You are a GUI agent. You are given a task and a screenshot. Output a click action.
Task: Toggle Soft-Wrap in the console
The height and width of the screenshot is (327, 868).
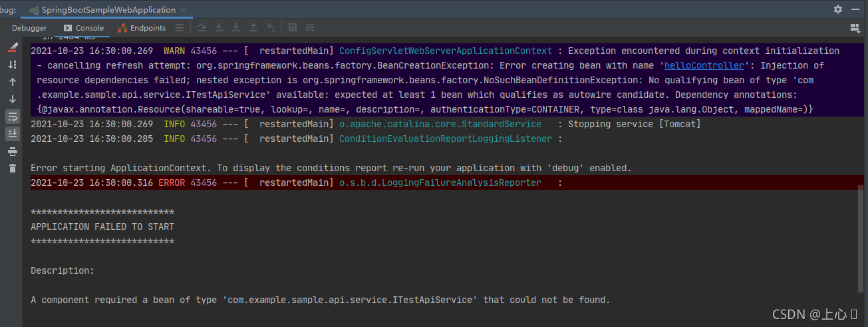point(13,117)
